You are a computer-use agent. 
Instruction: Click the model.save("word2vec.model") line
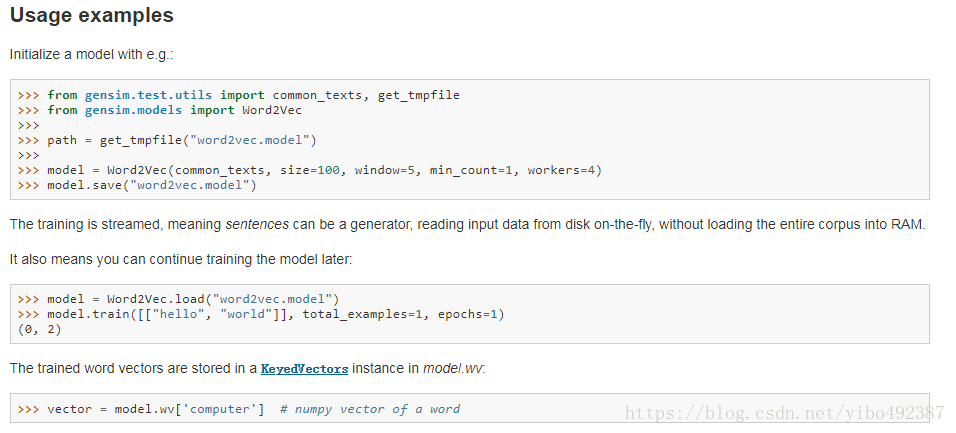click(137, 185)
